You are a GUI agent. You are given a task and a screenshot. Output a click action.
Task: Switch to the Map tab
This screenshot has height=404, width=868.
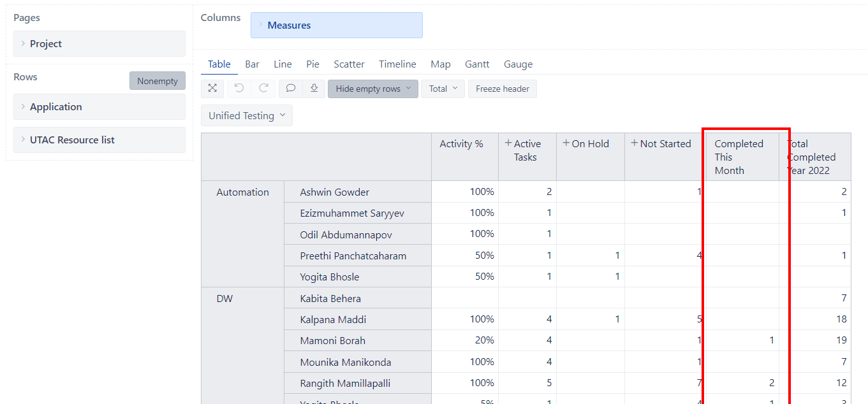click(440, 64)
